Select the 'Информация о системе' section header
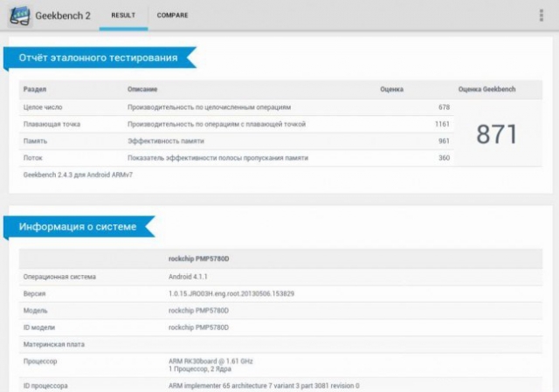559x392 pixels. (79, 227)
